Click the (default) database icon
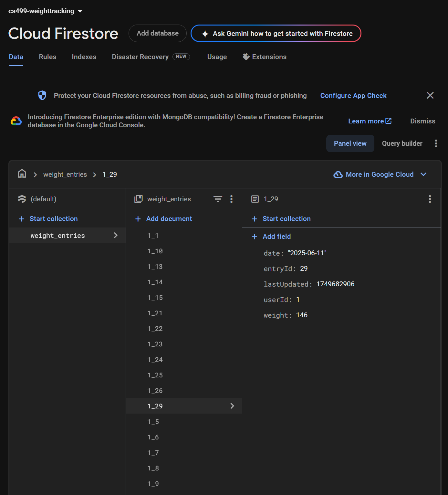Viewport: 448px width, 495px height. pyautogui.click(x=22, y=199)
